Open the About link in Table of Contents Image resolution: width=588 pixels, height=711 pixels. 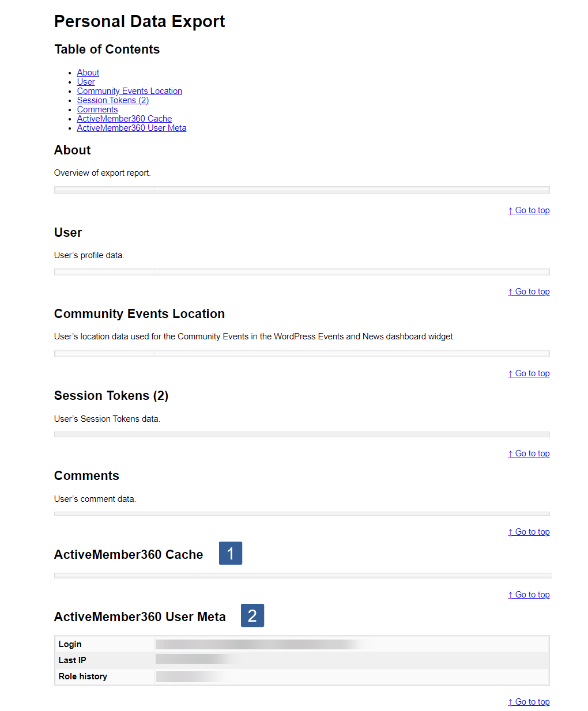pyautogui.click(x=88, y=72)
